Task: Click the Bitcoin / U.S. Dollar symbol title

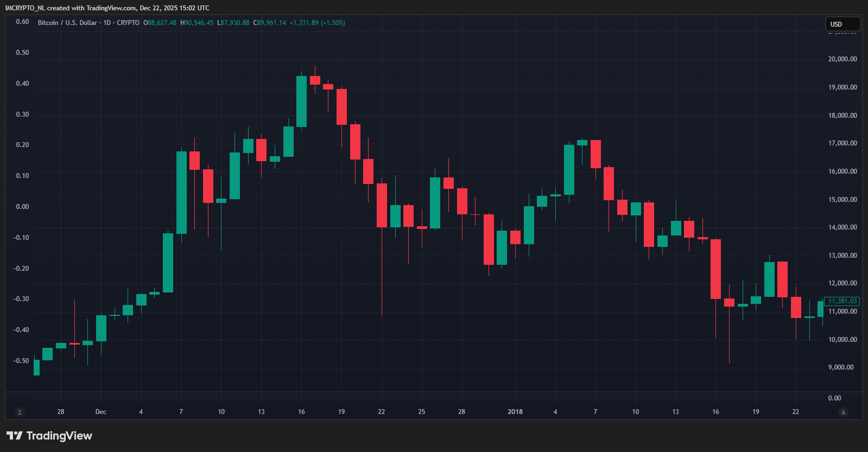Action: coord(67,23)
